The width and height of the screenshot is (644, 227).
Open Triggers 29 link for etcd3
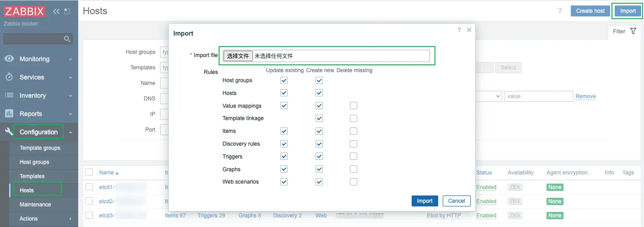(211, 216)
